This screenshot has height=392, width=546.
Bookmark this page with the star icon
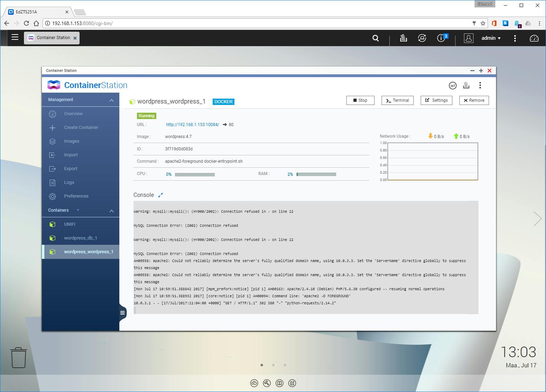483,23
